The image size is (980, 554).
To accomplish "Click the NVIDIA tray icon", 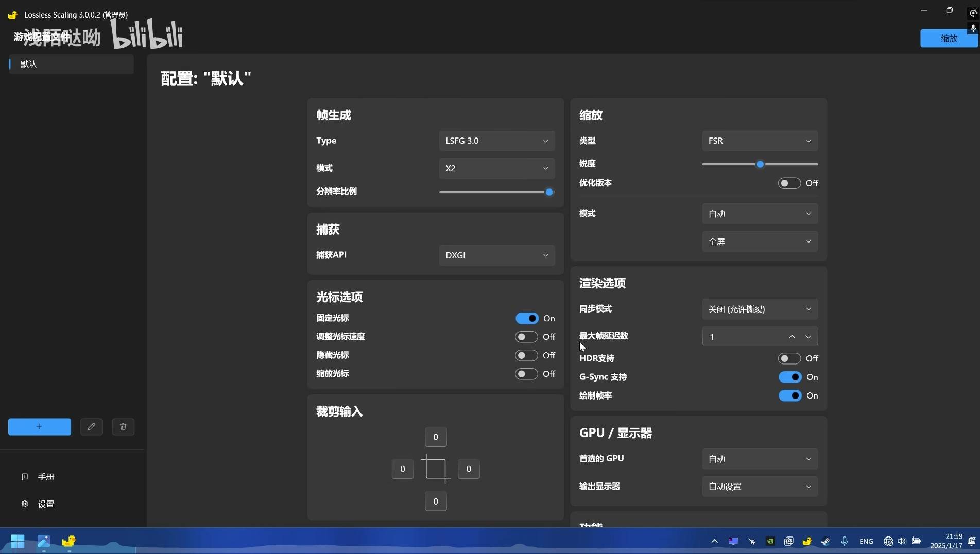I will point(770,541).
